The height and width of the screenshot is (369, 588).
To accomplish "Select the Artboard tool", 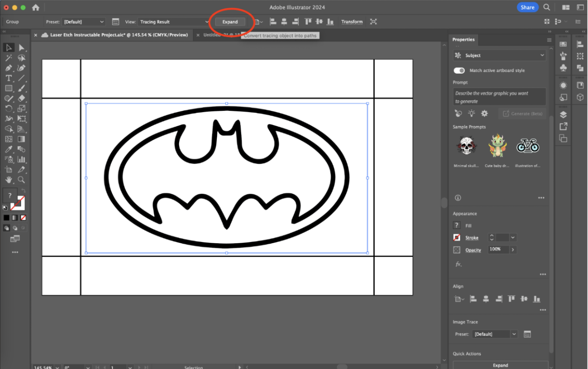I will point(8,169).
